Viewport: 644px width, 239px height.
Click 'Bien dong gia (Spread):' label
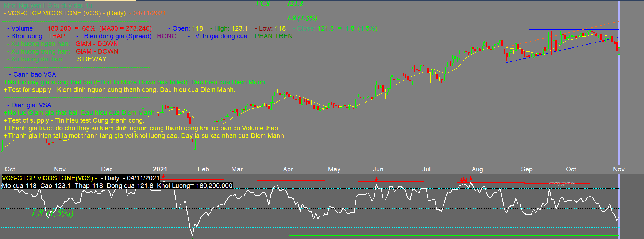[x=119, y=36]
